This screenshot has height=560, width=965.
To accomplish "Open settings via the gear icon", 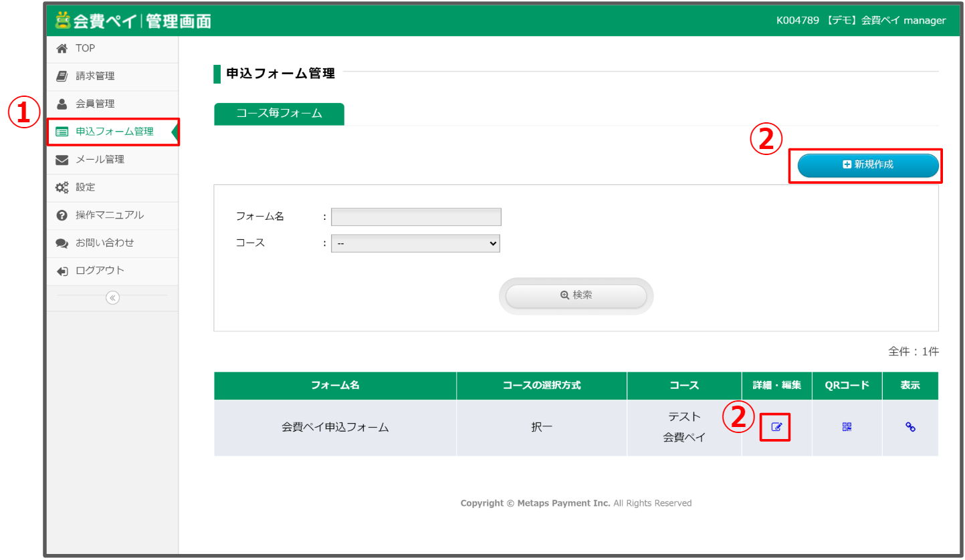I will [62, 187].
